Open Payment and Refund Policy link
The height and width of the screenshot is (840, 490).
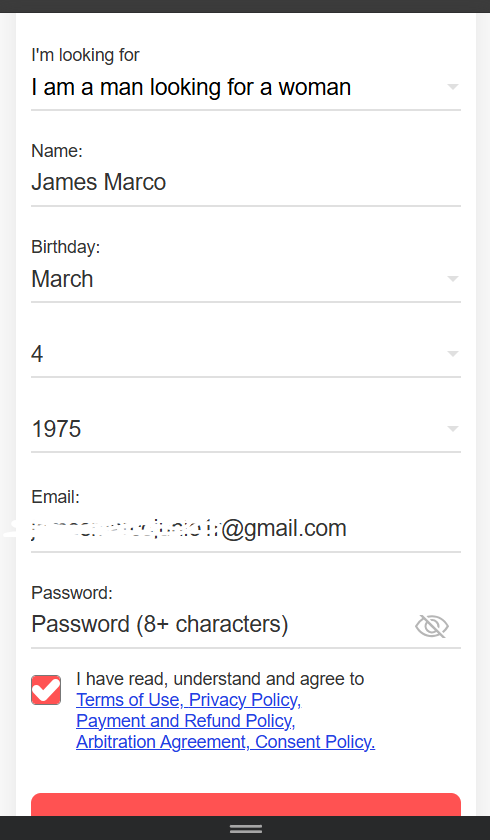[x=185, y=721]
